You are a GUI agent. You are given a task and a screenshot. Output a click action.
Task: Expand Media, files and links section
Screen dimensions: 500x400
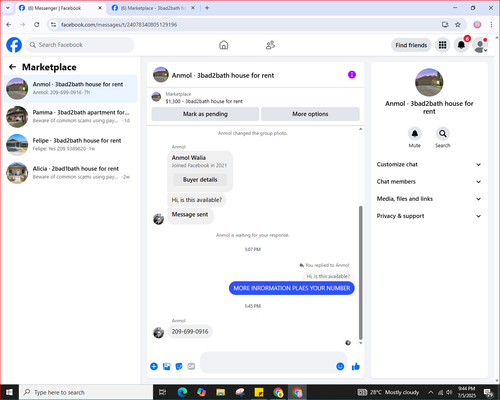[429, 199]
